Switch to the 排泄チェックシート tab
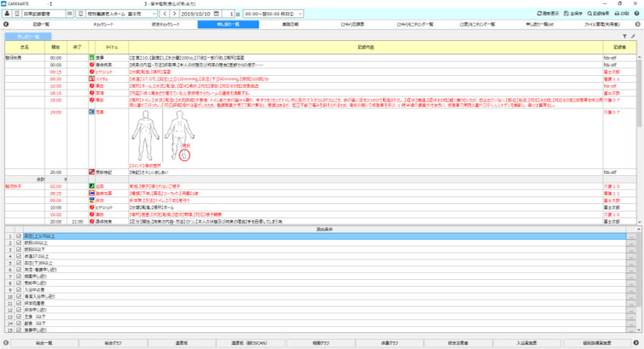The image size is (644, 349). pos(165,25)
